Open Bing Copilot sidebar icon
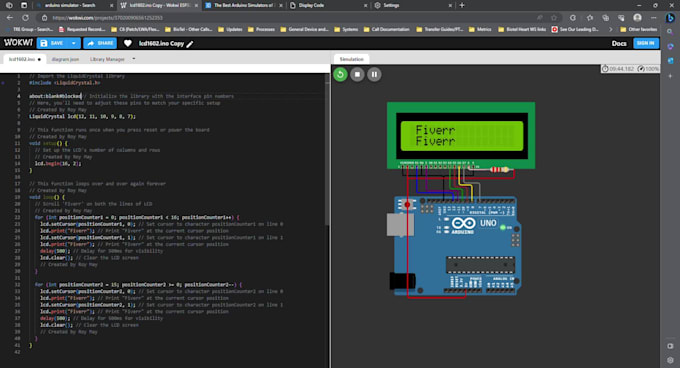Image resolution: width=680 pixels, height=368 pixels. (x=670, y=18)
